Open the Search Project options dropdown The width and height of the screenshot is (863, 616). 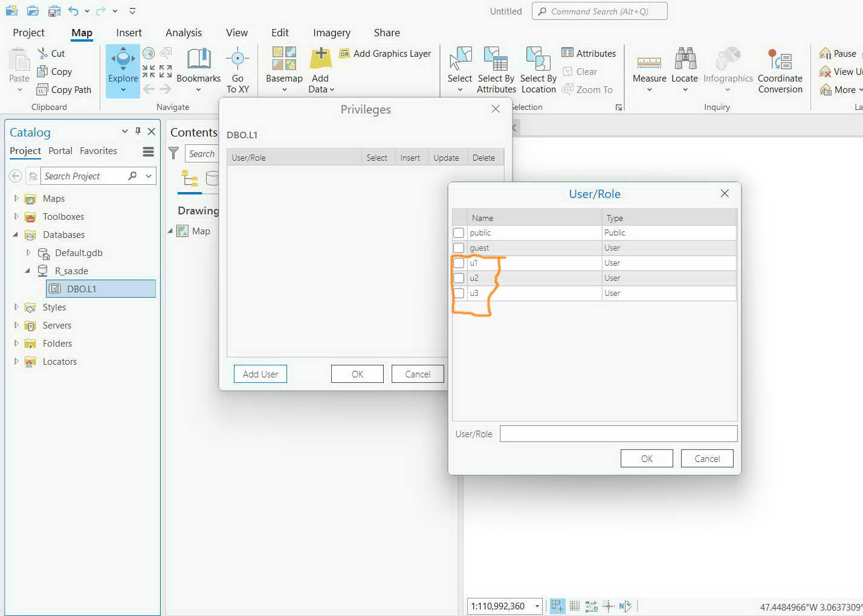point(149,176)
